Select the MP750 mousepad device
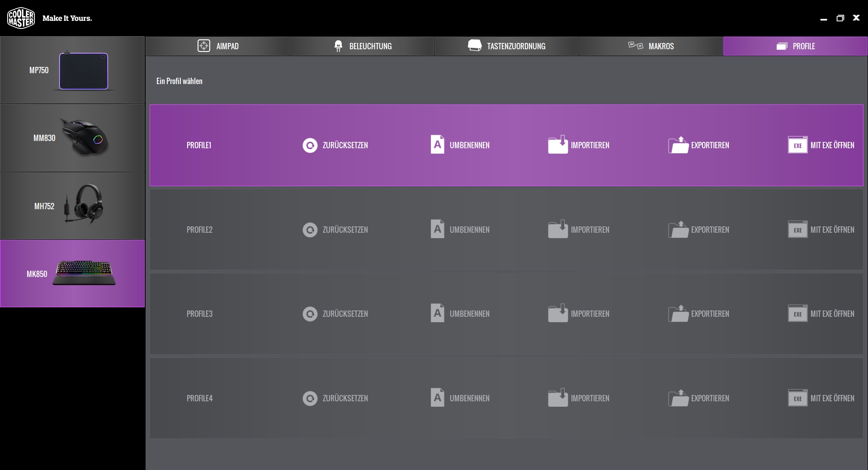Image resolution: width=868 pixels, height=470 pixels. coord(72,70)
